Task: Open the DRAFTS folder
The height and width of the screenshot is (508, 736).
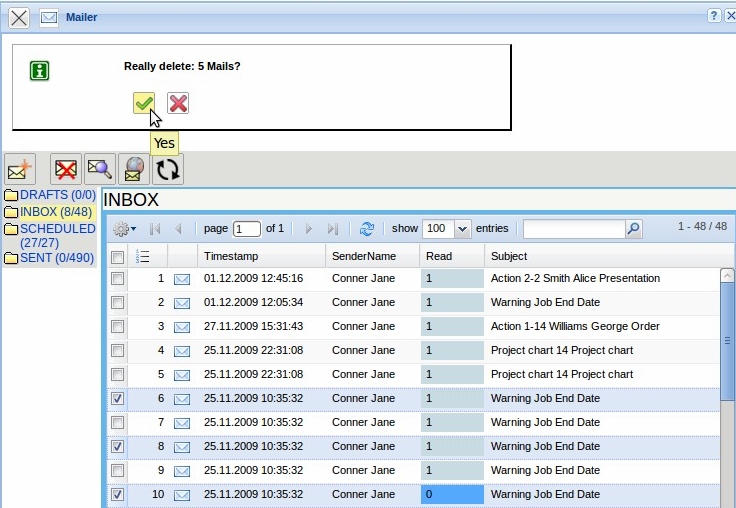Action: (57, 195)
